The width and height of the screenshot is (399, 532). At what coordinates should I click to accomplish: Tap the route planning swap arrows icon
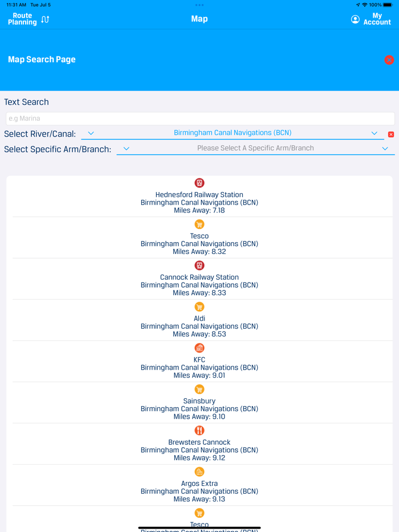pyautogui.click(x=45, y=19)
